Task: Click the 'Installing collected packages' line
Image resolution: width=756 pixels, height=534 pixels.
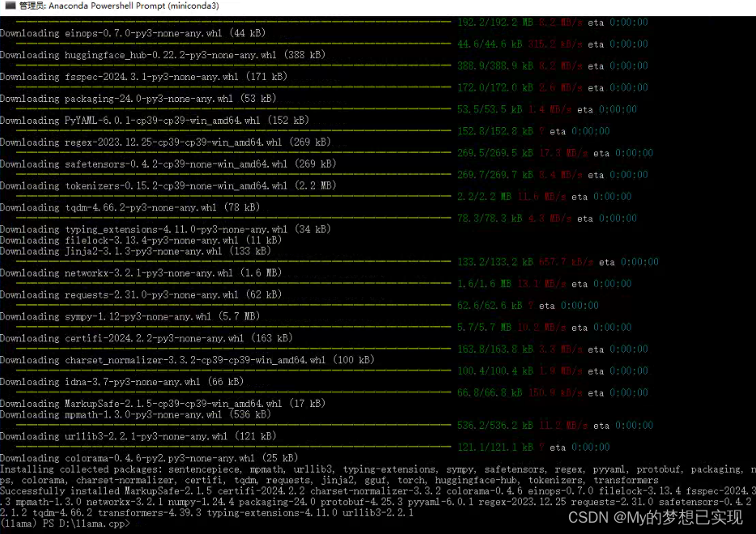Action: tap(378, 469)
